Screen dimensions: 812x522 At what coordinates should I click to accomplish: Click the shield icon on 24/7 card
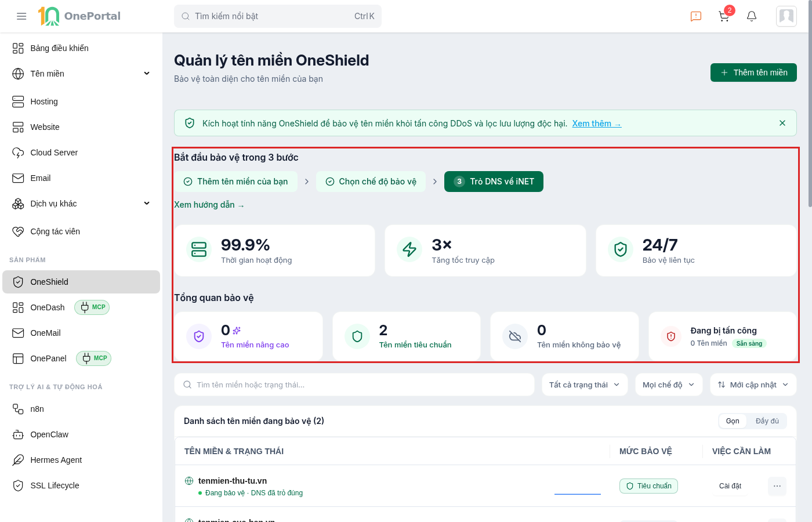click(x=621, y=249)
